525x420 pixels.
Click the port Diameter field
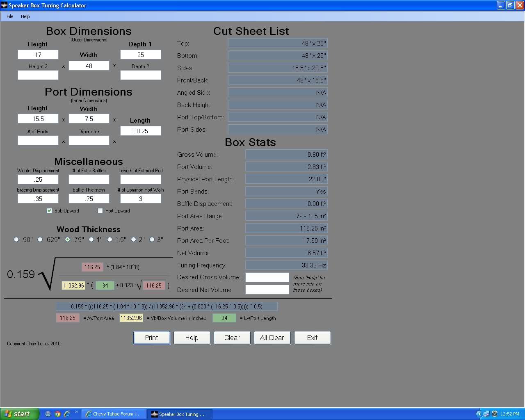click(x=89, y=140)
